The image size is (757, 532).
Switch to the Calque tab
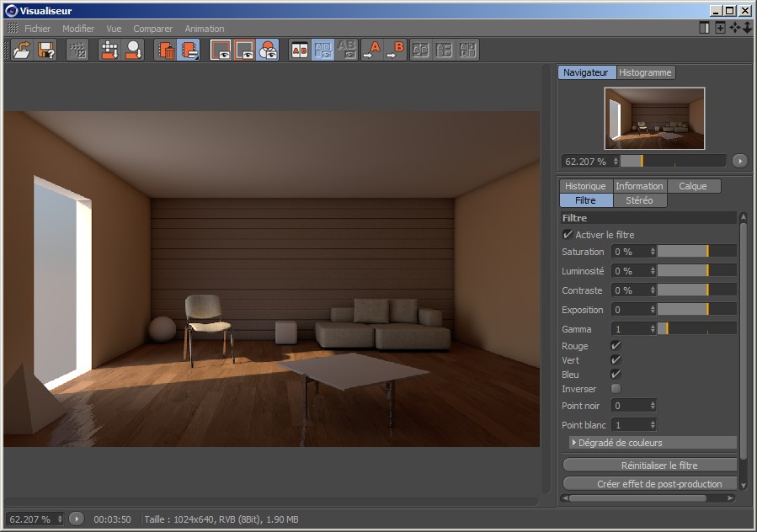click(x=693, y=186)
